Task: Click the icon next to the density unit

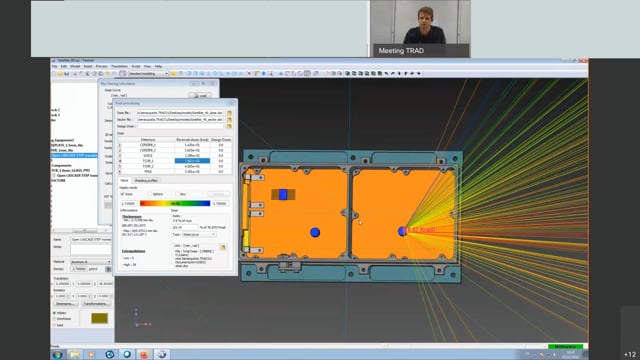Action: [x=108, y=269]
